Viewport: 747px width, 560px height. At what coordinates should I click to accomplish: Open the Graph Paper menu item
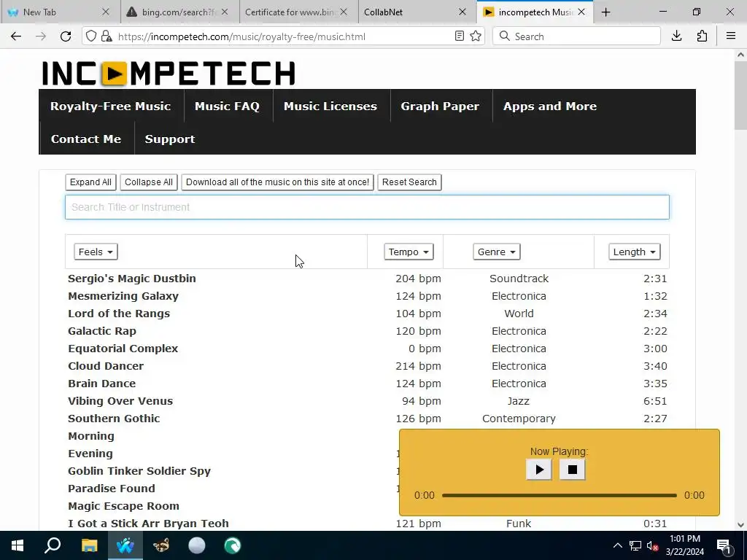click(440, 106)
